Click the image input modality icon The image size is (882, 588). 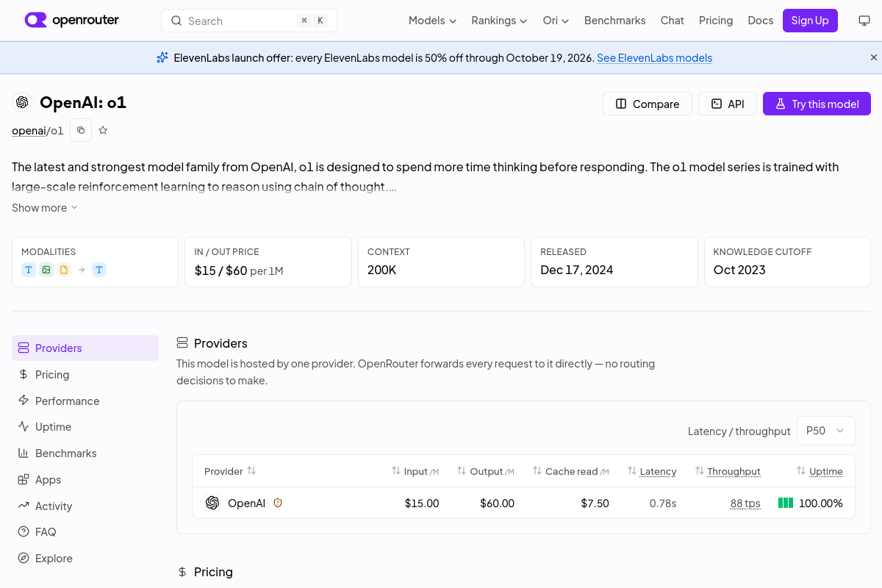46,270
